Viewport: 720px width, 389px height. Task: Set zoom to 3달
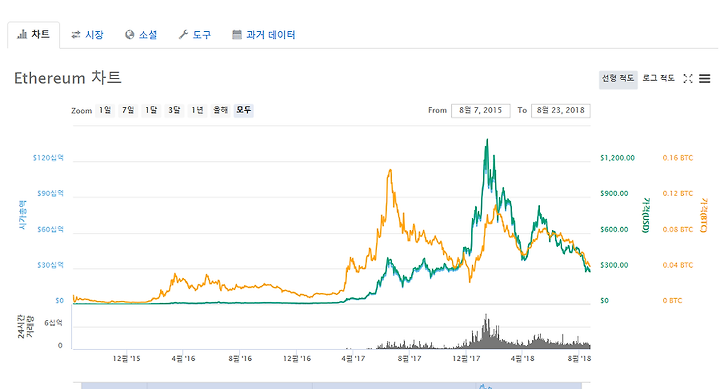pyautogui.click(x=174, y=110)
